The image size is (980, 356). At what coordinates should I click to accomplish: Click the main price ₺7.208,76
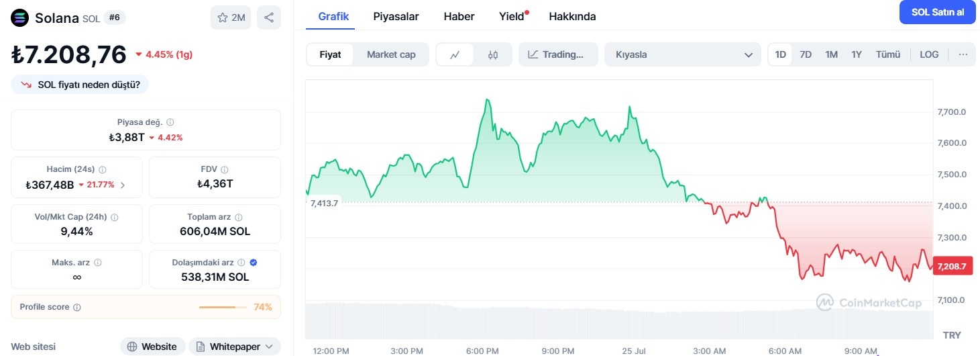pyautogui.click(x=69, y=54)
